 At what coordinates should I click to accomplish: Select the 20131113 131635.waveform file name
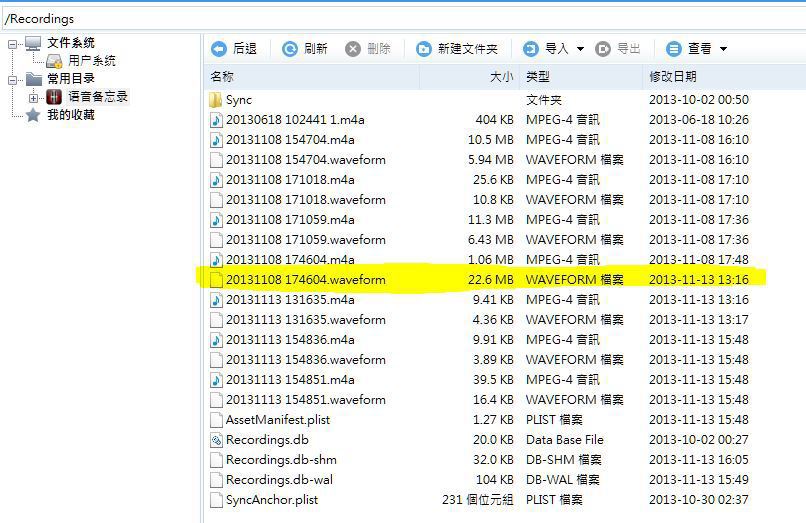point(306,320)
